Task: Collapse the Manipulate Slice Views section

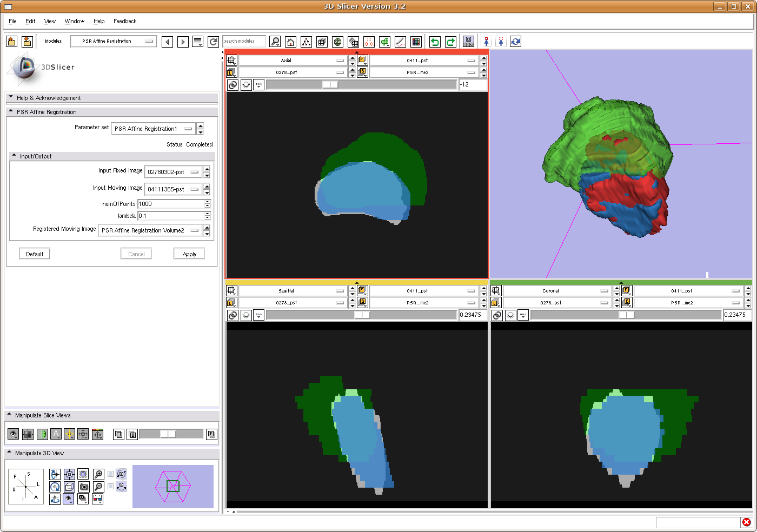Action: pos(10,415)
